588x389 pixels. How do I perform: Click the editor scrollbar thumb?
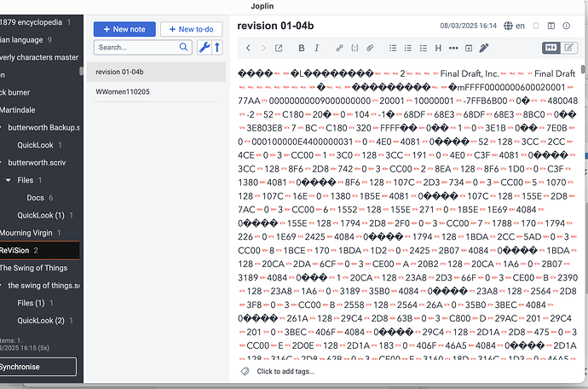coord(583,69)
